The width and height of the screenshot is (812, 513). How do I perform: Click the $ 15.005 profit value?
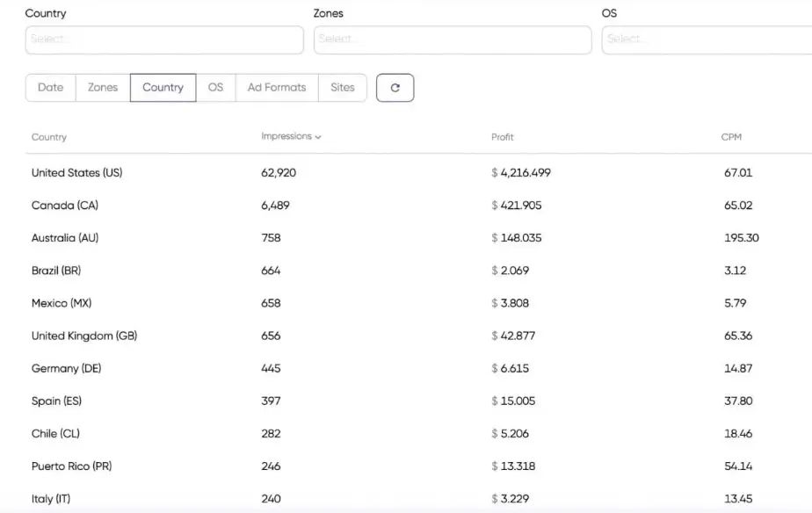point(513,401)
